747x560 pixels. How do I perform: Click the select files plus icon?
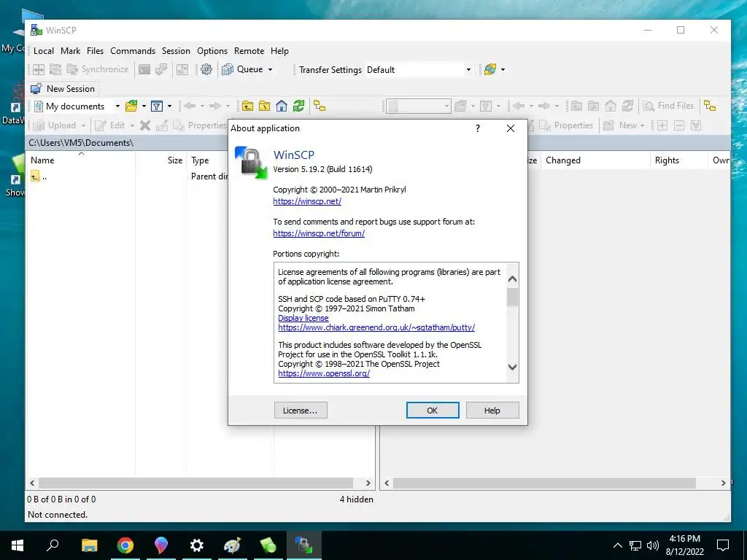coord(662,125)
